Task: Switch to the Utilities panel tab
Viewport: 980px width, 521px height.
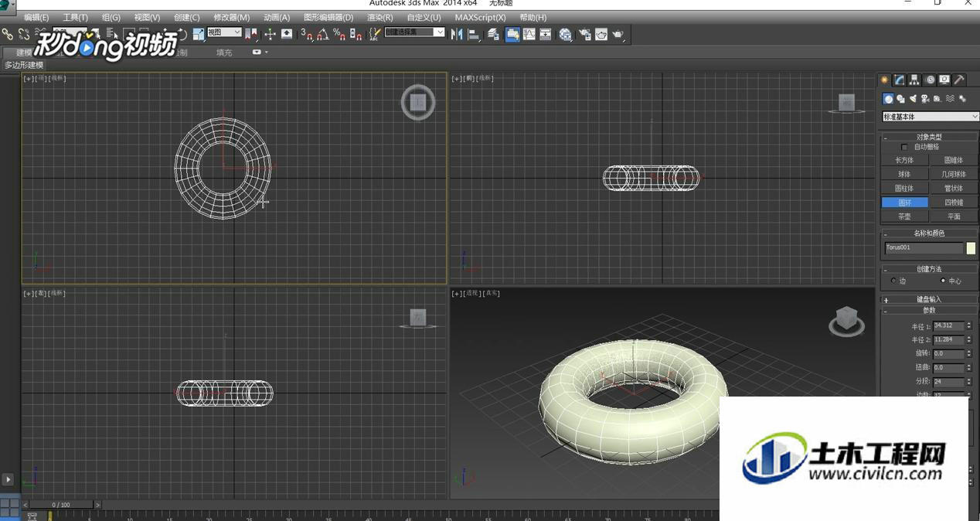Action: click(x=959, y=80)
